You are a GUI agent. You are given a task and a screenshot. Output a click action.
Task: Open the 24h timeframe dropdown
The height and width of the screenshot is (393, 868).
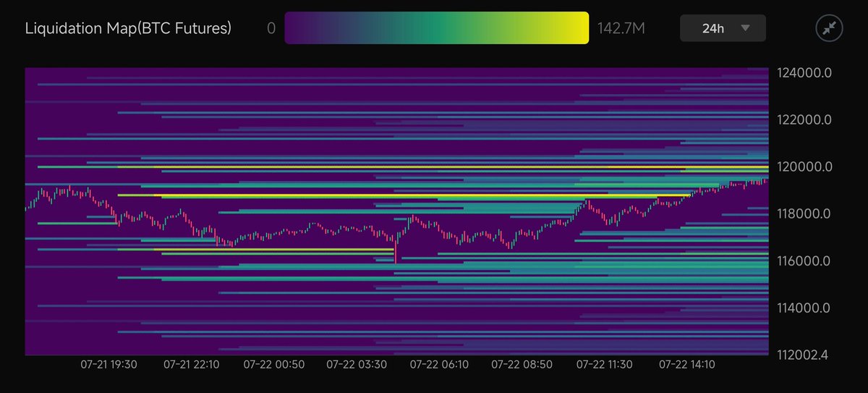723,29
